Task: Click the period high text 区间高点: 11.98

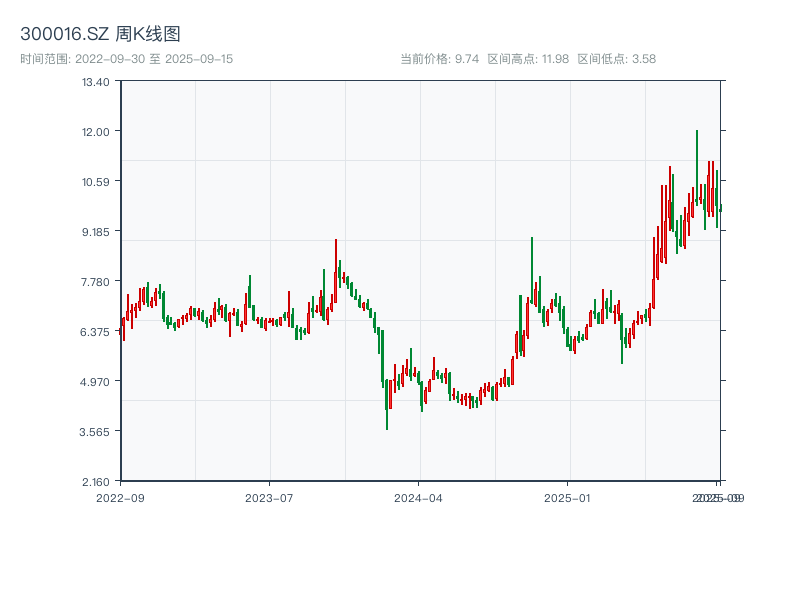Action: pyautogui.click(x=528, y=59)
